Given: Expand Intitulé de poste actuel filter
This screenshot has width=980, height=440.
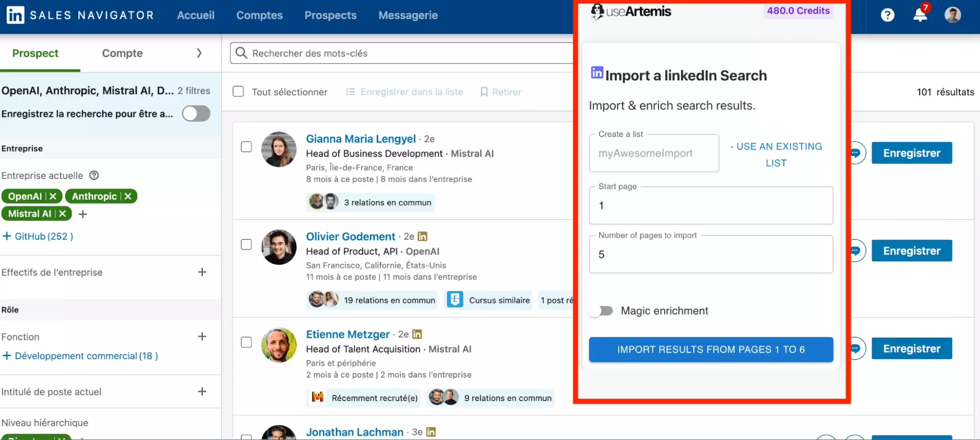Looking at the screenshot, I should (202, 391).
